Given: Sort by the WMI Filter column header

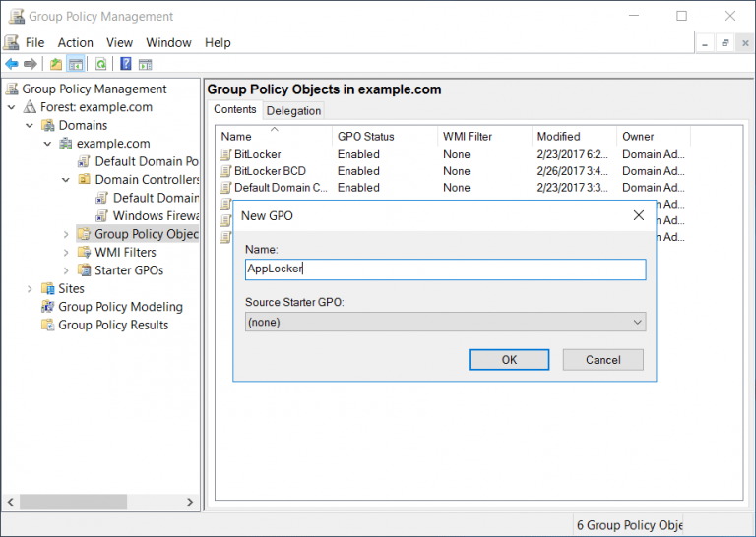Looking at the screenshot, I should click(484, 137).
